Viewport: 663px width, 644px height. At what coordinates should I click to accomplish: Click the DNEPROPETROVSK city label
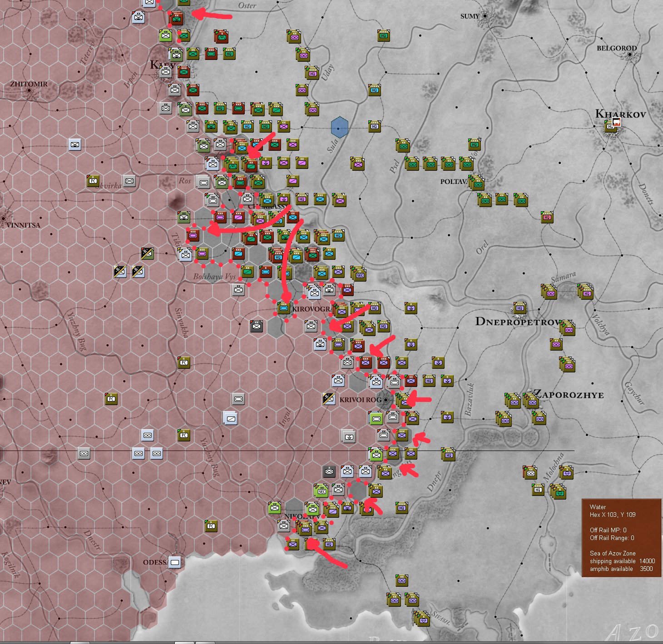pyautogui.click(x=518, y=322)
